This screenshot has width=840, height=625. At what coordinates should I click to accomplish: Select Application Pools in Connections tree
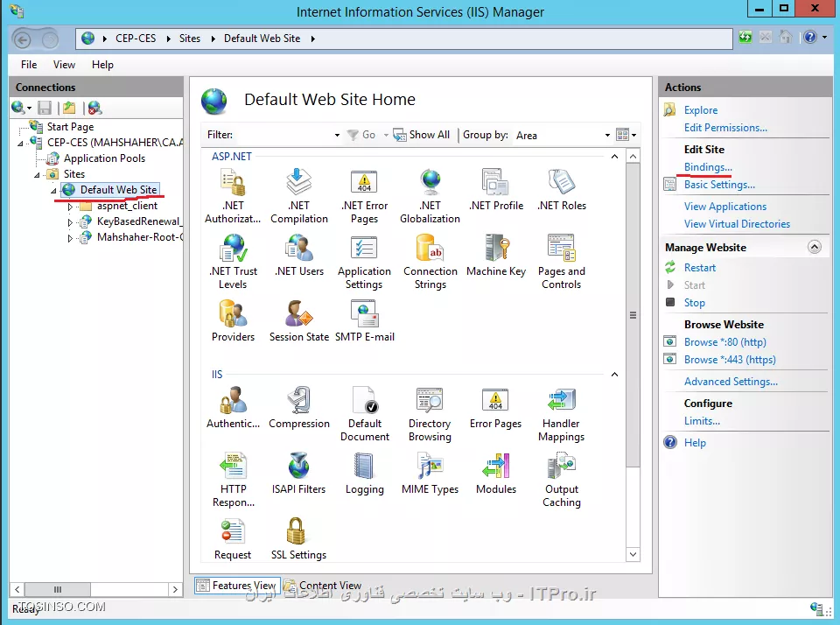[x=104, y=158]
